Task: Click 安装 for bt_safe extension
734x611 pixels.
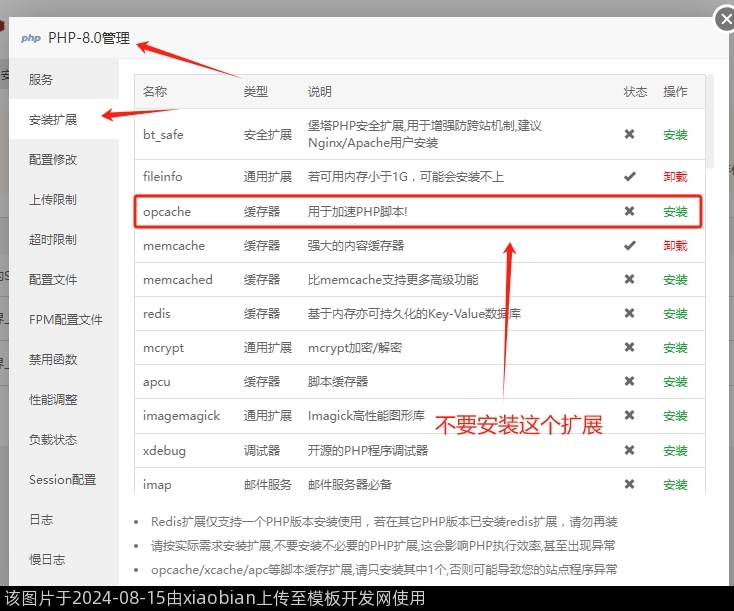Action: (675, 134)
